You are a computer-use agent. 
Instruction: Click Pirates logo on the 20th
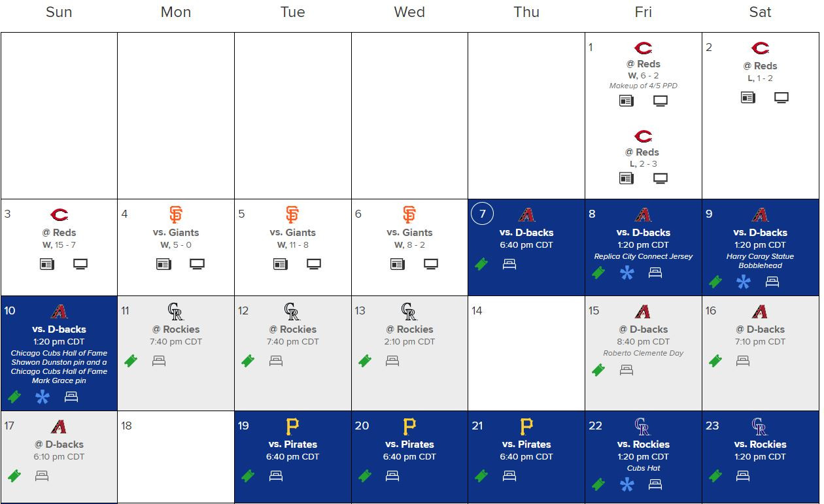[409, 427]
